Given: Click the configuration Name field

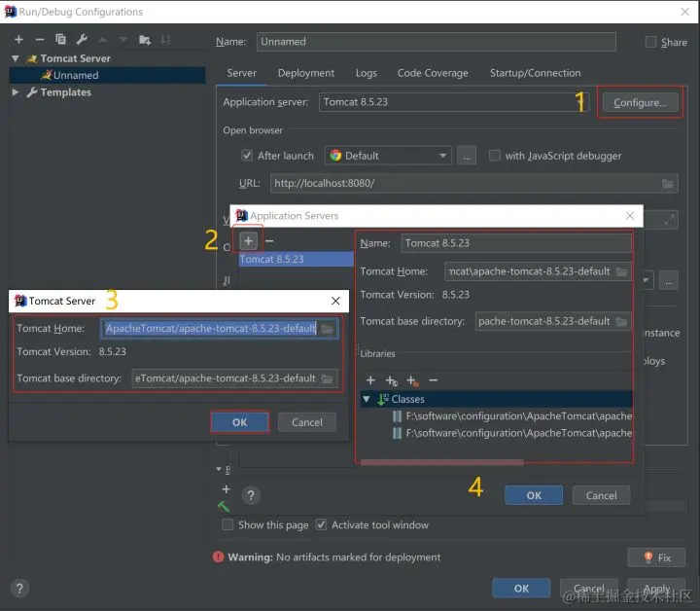Looking at the screenshot, I should tap(437, 42).
